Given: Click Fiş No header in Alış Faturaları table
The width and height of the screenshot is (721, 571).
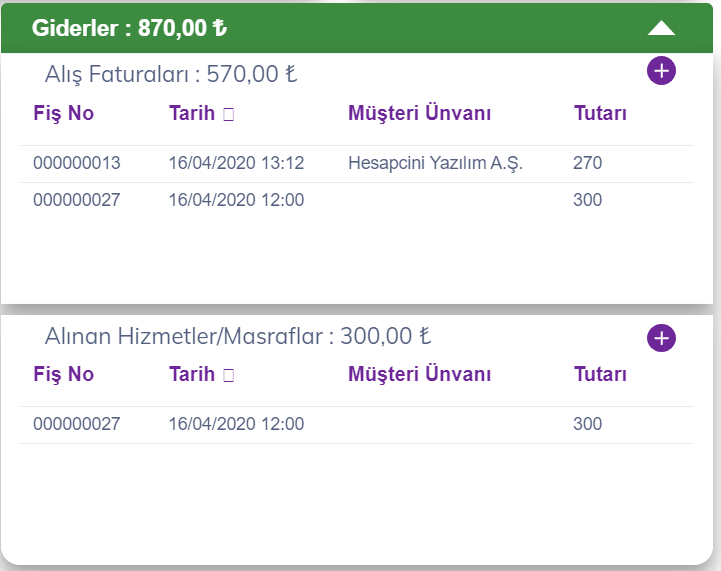Looking at the screenshot, I should click(63, 113).
